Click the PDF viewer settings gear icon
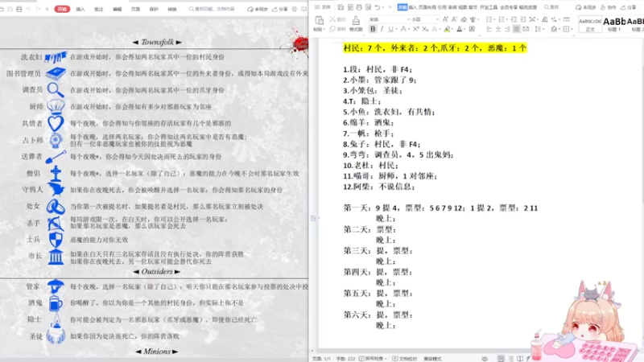644x362 pixels. (x=295, y=9)
